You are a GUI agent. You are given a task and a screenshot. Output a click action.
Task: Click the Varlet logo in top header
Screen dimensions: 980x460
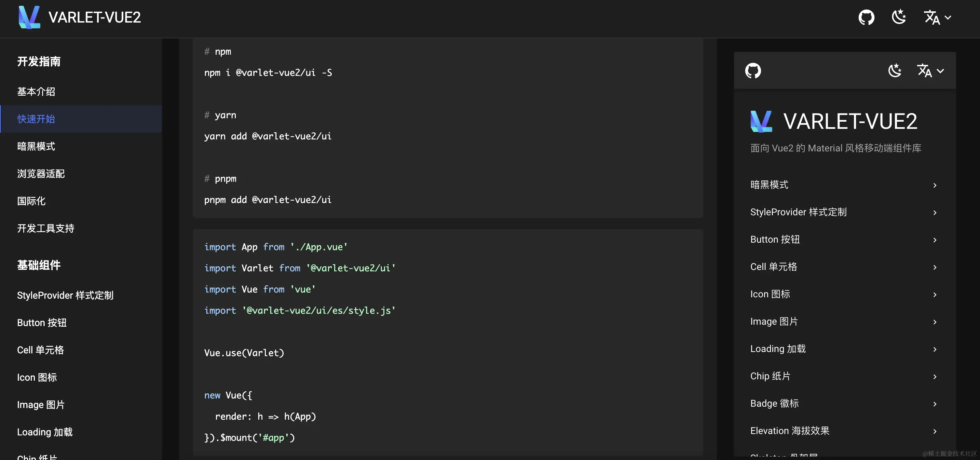click(29, 17)
